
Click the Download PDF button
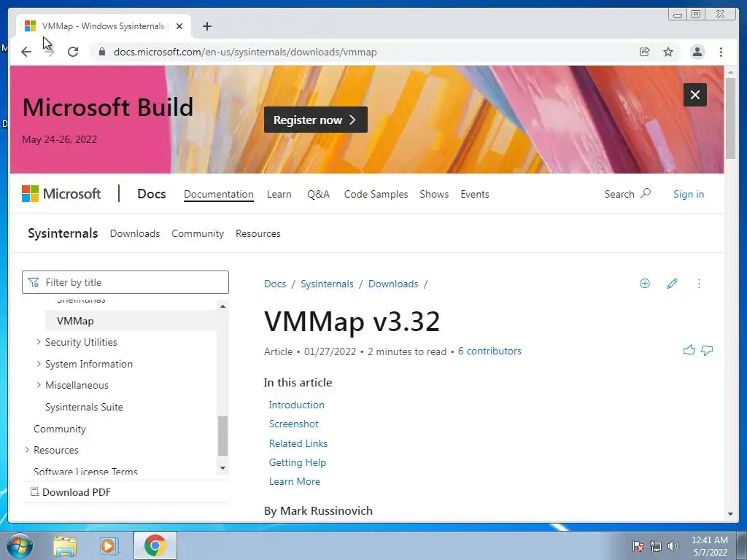pos(71,492)
